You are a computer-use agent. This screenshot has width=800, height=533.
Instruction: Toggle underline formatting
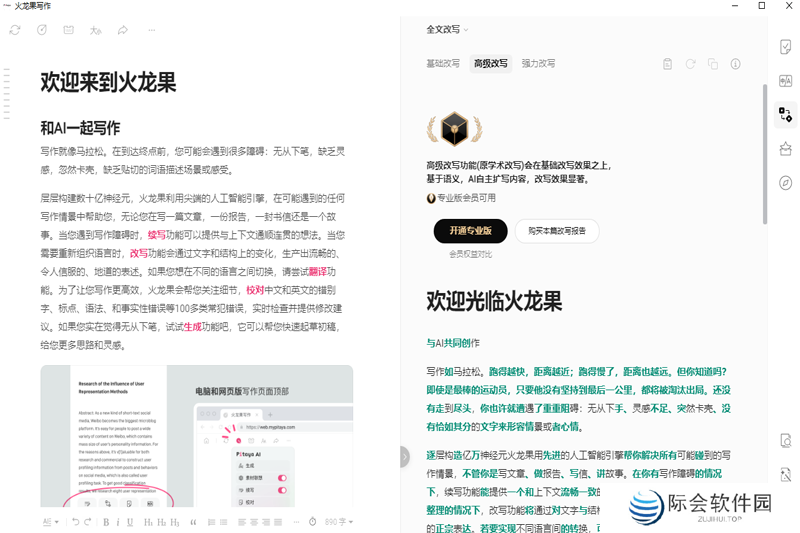pyautogui.click(x=130, y=522)
